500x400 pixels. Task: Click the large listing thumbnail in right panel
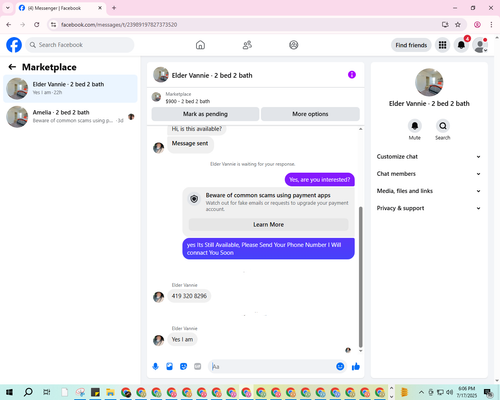click(429, 82)
